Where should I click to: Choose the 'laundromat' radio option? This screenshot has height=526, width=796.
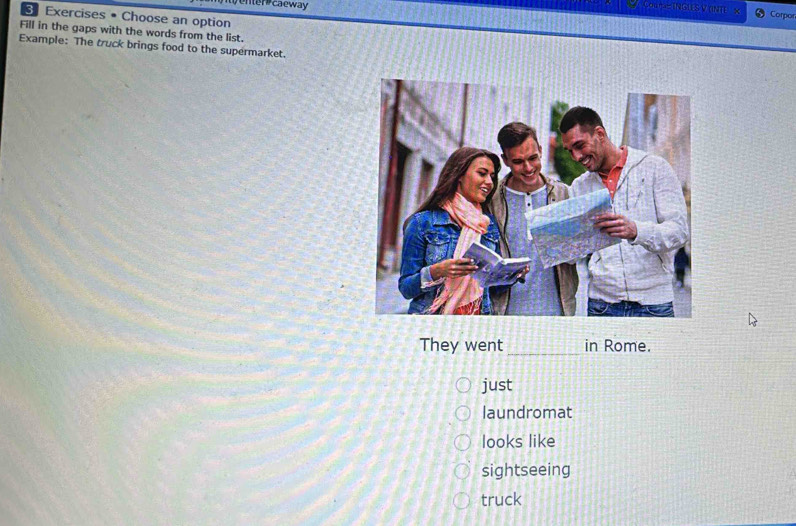point(463,412)
